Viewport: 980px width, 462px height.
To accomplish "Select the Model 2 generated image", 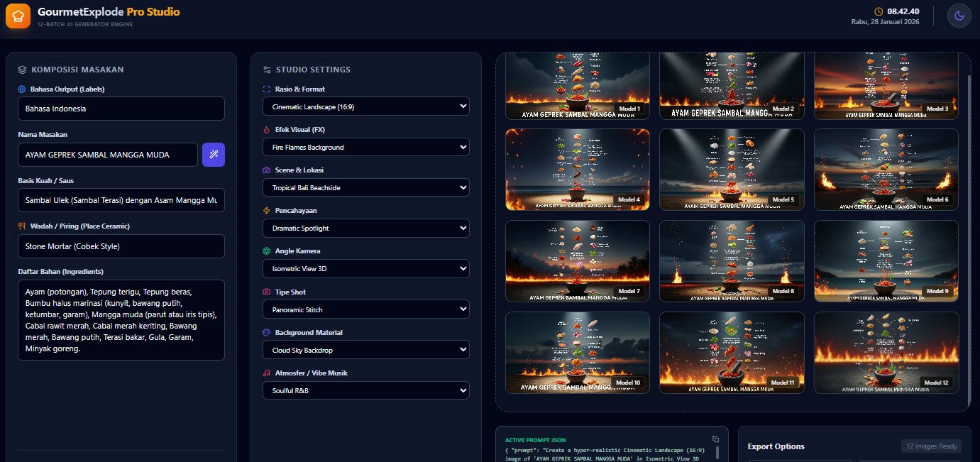I will 732,86.
